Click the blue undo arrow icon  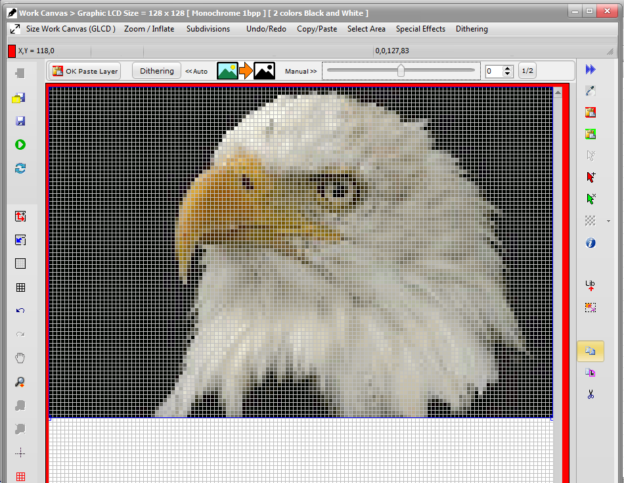click(x=20, y=311)
